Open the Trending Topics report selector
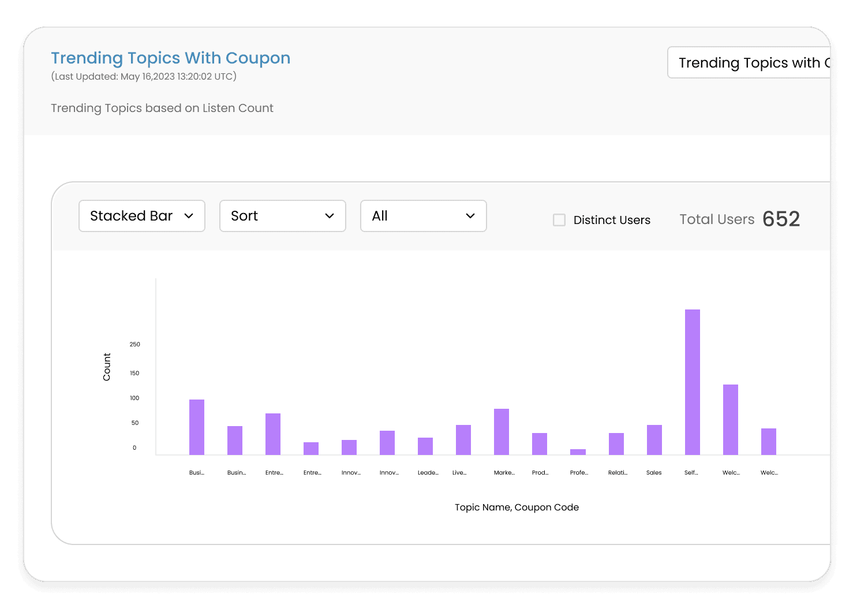The image size is (868, 612). coord(749,62)
